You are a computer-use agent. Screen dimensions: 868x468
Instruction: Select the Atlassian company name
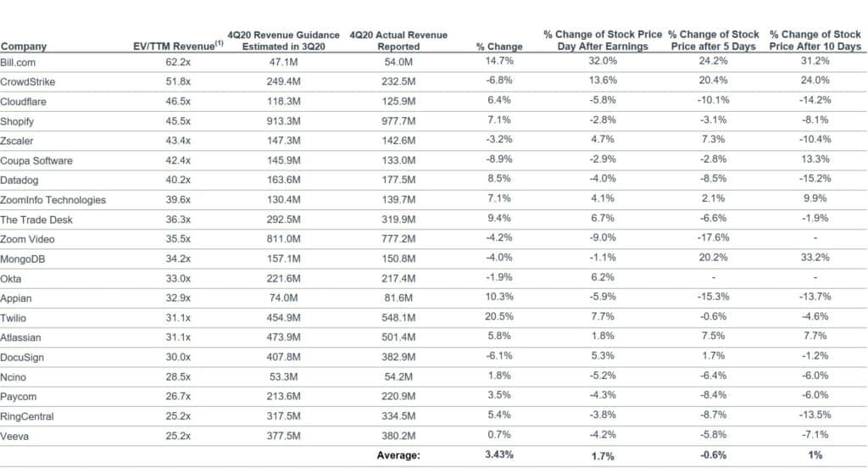tap(21, 337)
